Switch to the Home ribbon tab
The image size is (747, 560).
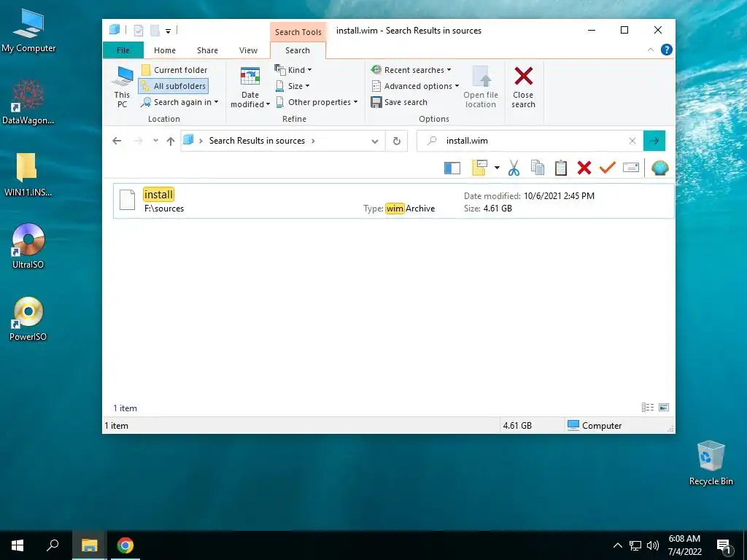click(x=165, y=50)
